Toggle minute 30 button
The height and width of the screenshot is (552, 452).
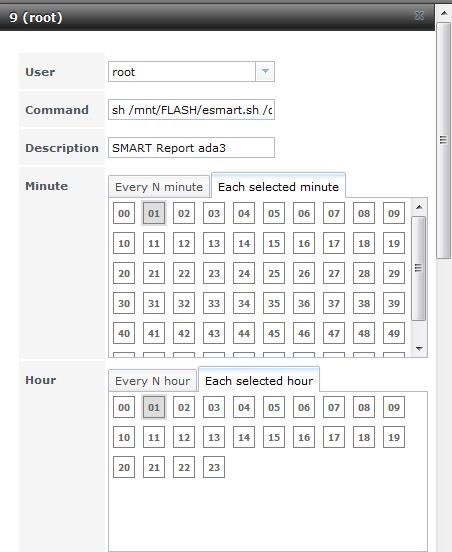point(124,303)
